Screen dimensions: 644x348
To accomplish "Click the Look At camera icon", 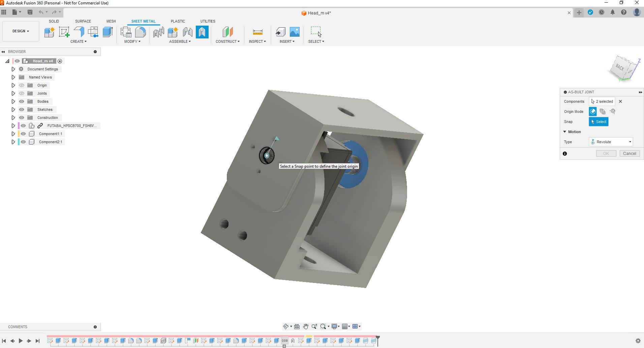I will click(297, 326).
